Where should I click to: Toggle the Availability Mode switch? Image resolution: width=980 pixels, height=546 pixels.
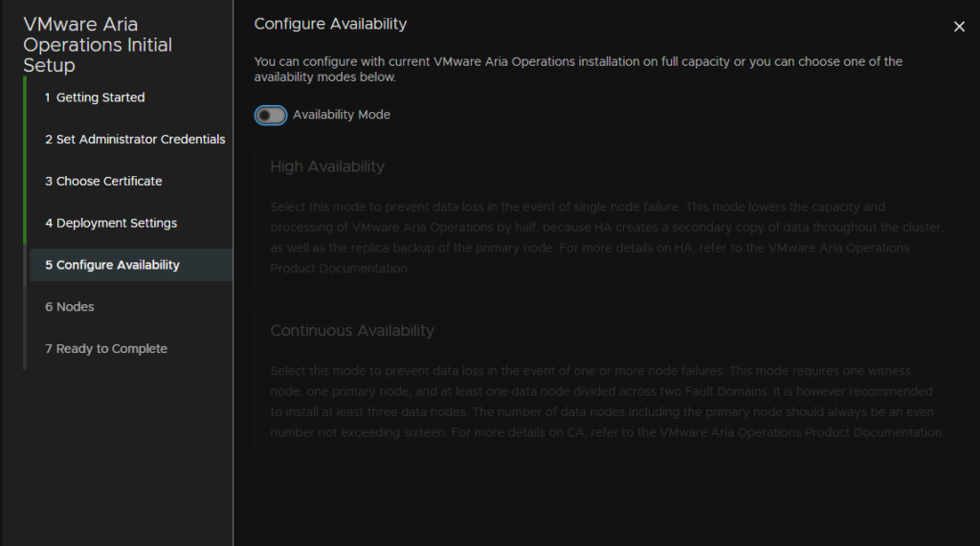click(x=271, y=115)
